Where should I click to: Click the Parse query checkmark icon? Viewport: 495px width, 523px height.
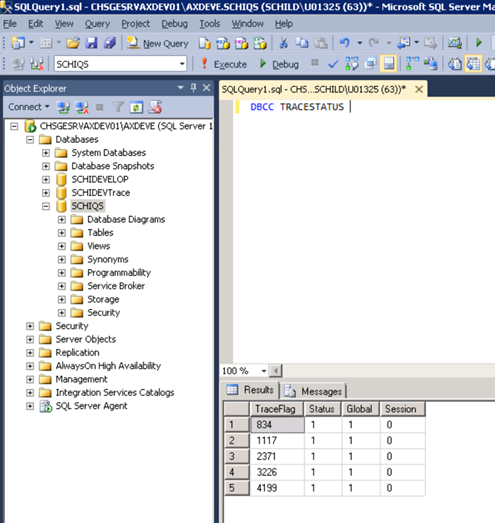[x=333, y=64]
